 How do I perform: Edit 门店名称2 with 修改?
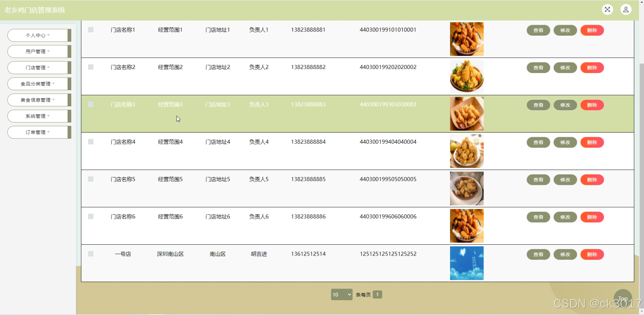[565, 68]
